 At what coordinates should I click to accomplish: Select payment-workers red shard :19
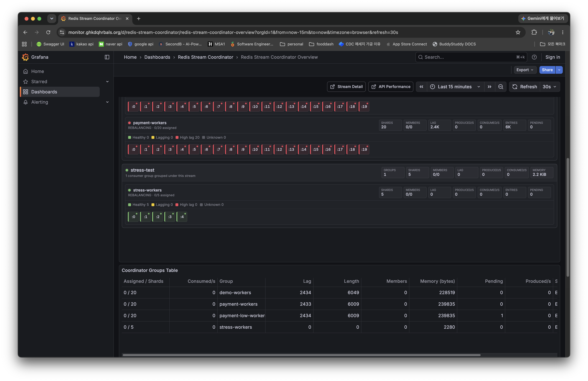(364, 149)
